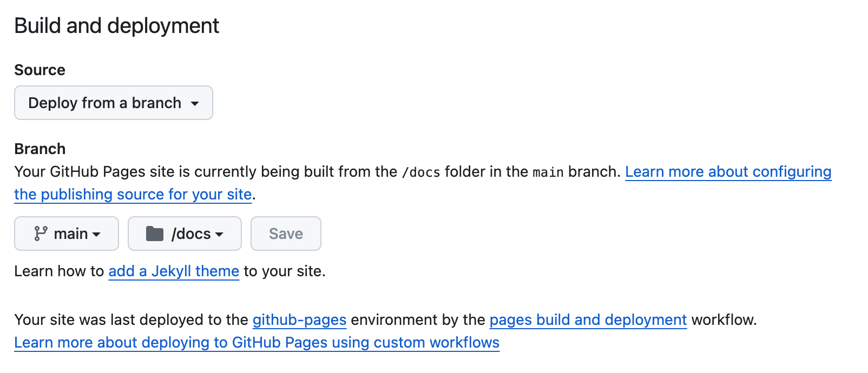Click the github-pages environment link

[299, 319]
